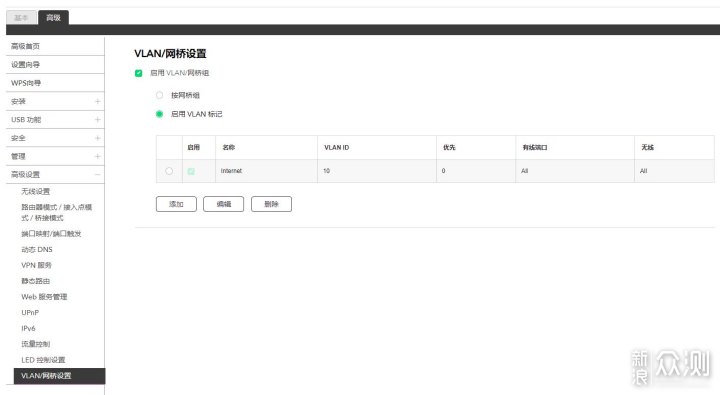Switch to the 基本 tab

[x=21, y=17]
